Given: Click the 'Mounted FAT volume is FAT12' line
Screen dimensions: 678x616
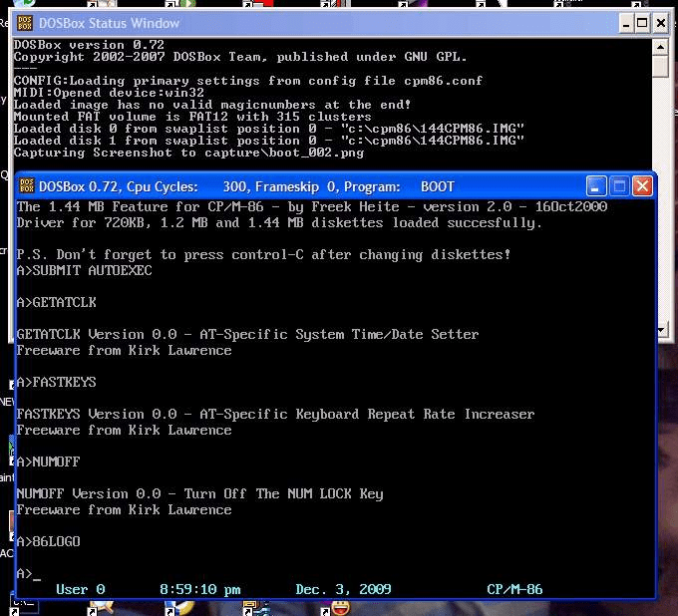Looking at the screenshot, I should click(x=192, y=117).
